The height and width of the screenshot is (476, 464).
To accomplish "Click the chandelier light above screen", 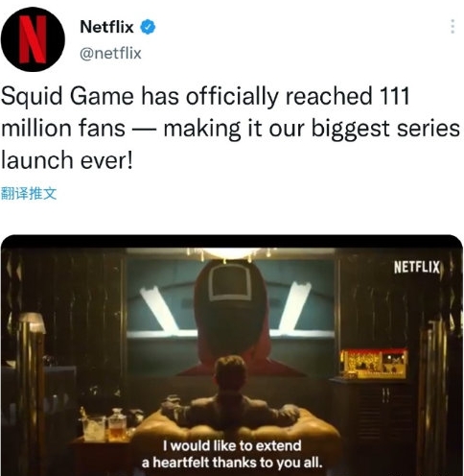I will click(x=232, y=254).
